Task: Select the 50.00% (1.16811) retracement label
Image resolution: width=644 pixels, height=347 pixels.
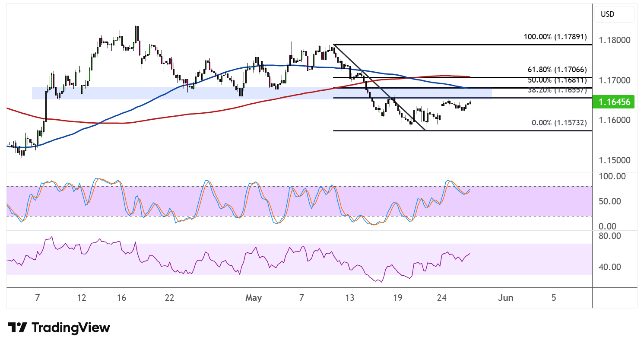Action: click(x=557, y=80)
